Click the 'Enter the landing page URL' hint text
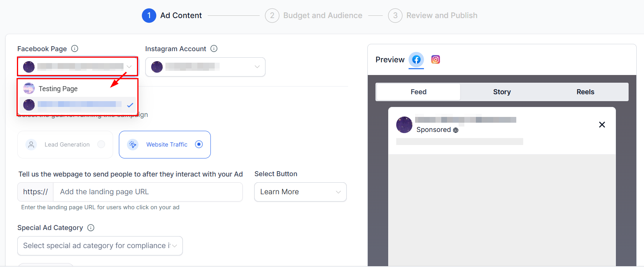The width and height of the screenshot is (644, 270). click(100, 207)
